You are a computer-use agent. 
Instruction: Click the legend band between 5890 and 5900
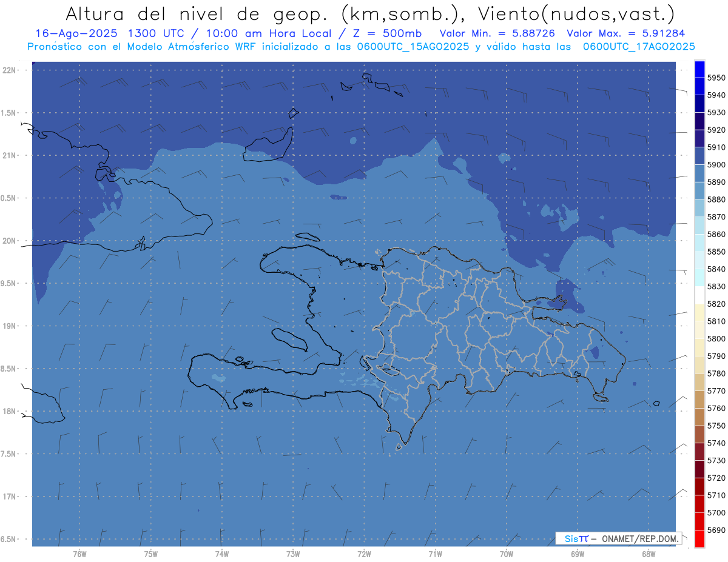[699, 173]
